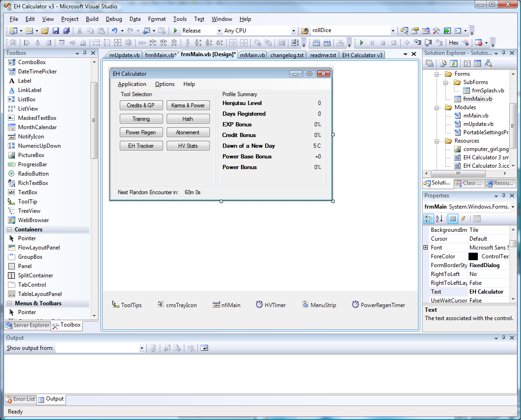The height and width of the screenshot is (420, 521).
Task: Click the Find in Files icon beside rollDice
Action: [305, 31]
